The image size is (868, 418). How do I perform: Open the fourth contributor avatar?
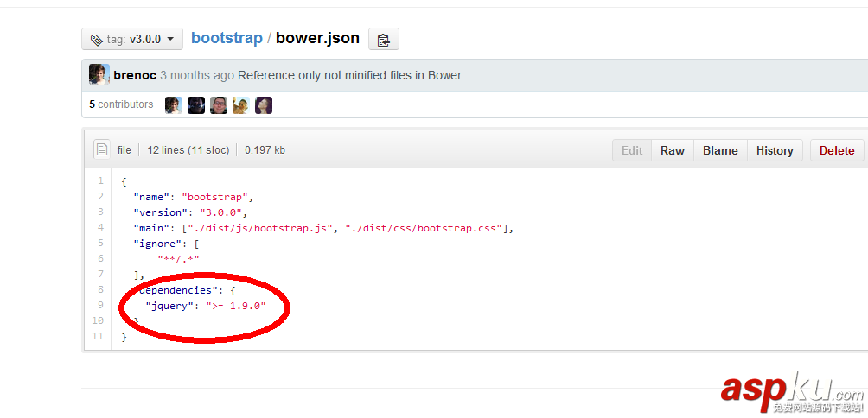pos(240,105)
